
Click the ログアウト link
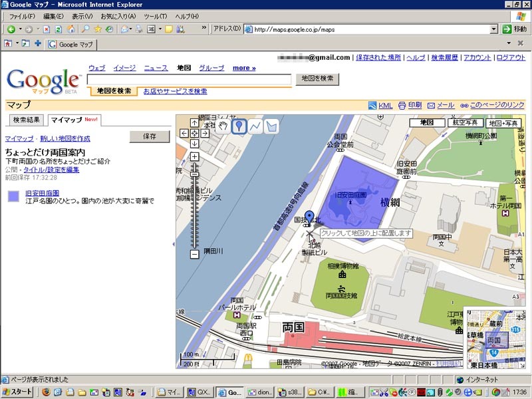point(511,58)
